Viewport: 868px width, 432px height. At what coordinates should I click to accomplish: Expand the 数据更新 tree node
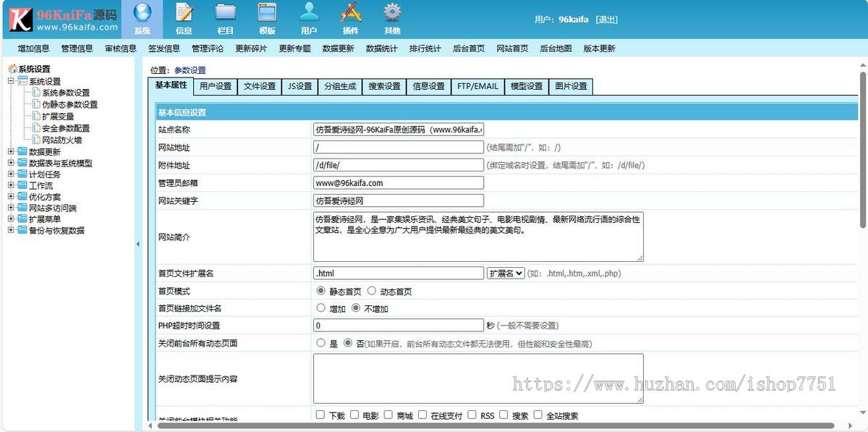11,152
